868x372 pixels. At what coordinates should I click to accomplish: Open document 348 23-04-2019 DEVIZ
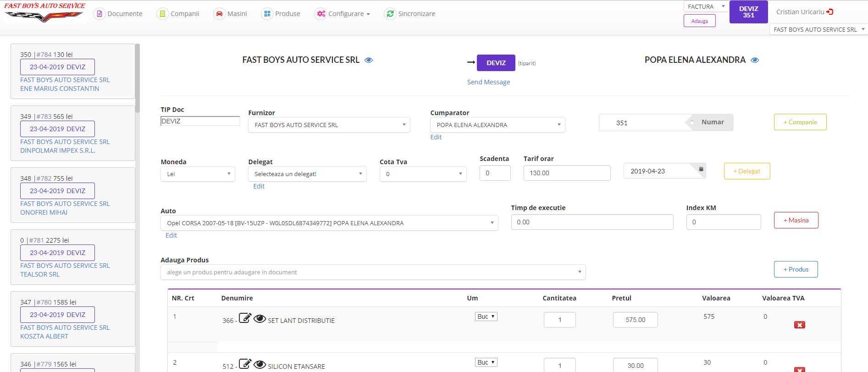58,191
